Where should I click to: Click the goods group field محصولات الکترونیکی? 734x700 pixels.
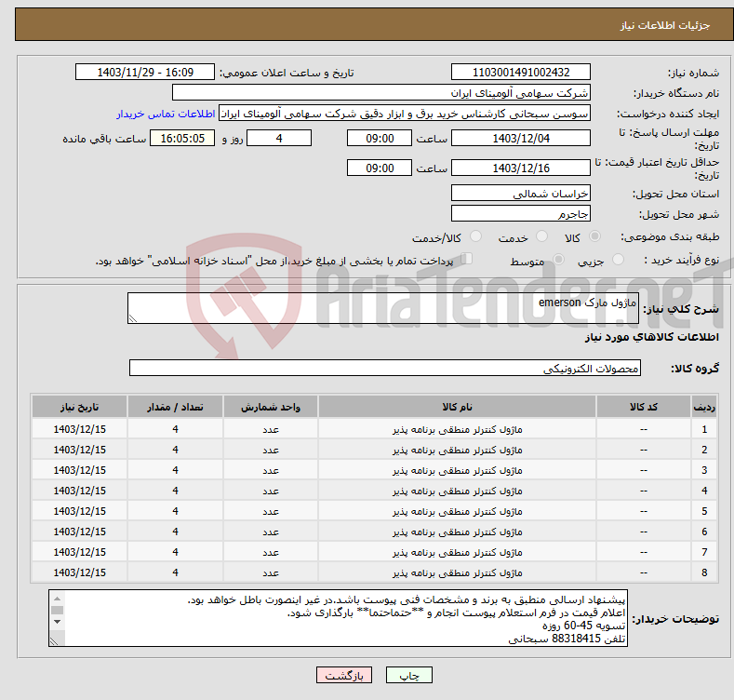pos(385,369)
